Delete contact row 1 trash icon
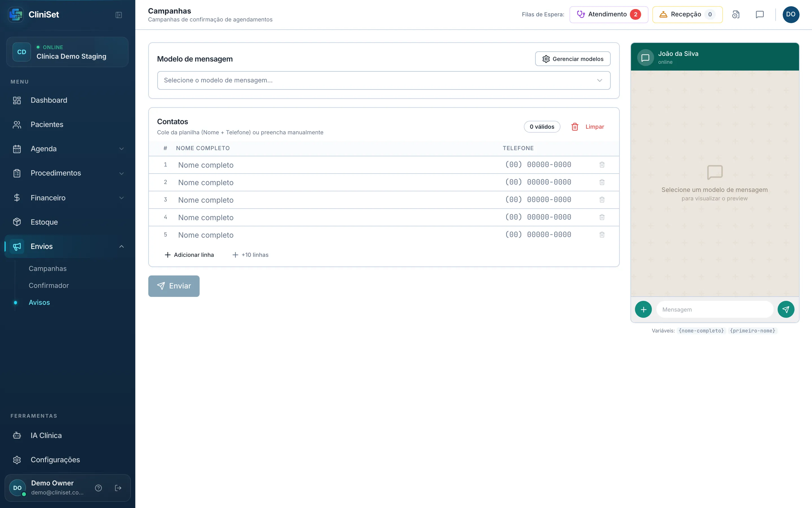 pyautogui.click(x=602, y=165)
